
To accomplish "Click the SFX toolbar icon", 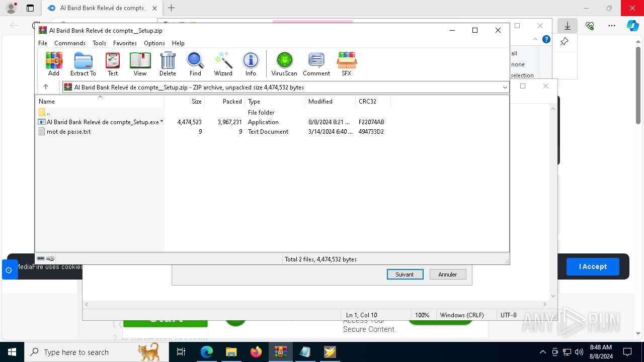I will (x=347, y=63).
